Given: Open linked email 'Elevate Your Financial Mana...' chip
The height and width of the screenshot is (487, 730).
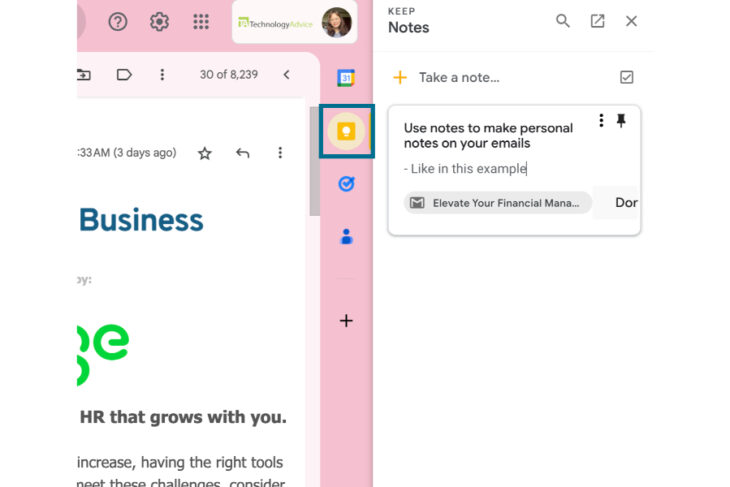Looking at the screenshot, I should pyautogui.click(x=497, y=203).
